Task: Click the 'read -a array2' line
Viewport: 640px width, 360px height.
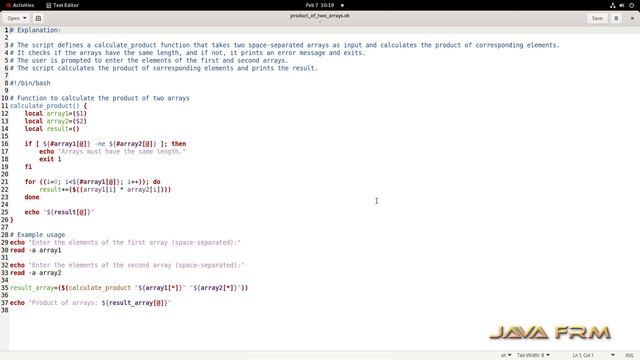Action: 36,273
